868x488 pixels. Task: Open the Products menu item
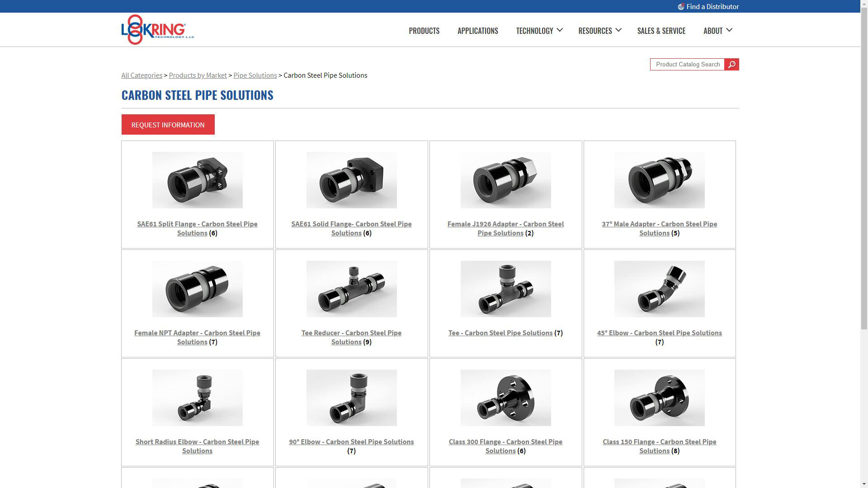click(424, 31)
